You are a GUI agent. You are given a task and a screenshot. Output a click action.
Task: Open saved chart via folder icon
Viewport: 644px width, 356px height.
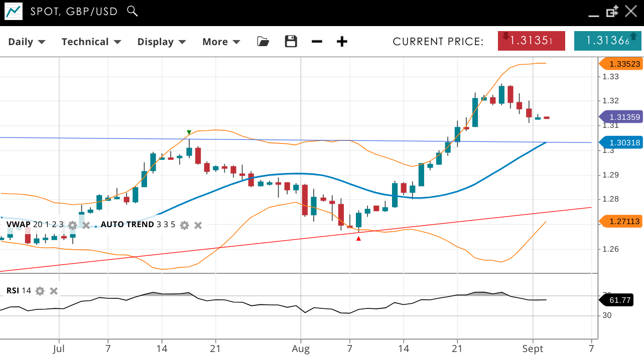click(x=263, y=42)
